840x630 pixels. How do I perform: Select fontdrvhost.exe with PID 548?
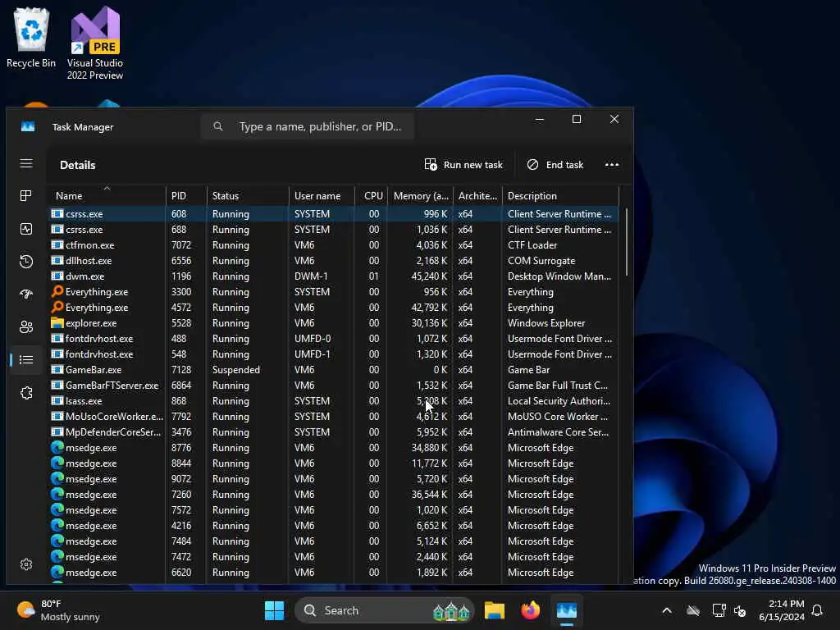[x=333, y=354]
